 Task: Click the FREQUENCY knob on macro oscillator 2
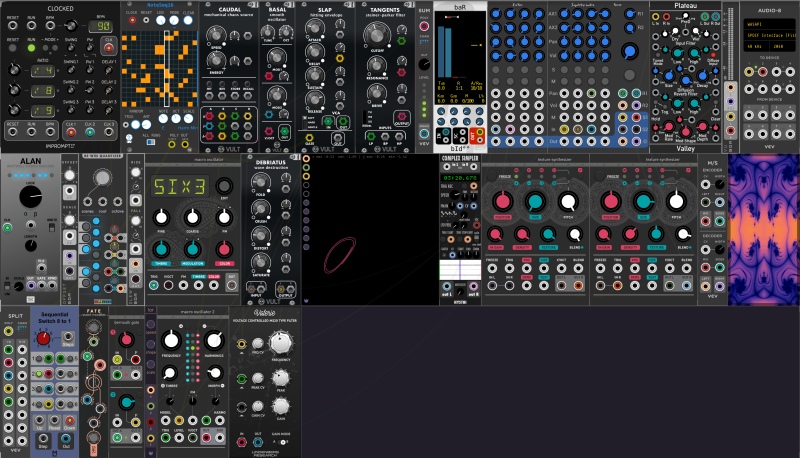[171, 341]
